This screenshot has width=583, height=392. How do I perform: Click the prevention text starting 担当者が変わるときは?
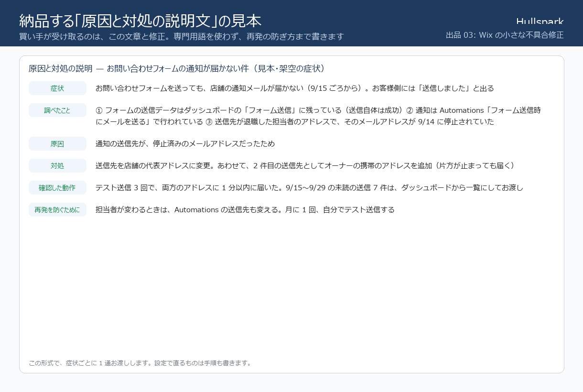(x=245, y=210)
